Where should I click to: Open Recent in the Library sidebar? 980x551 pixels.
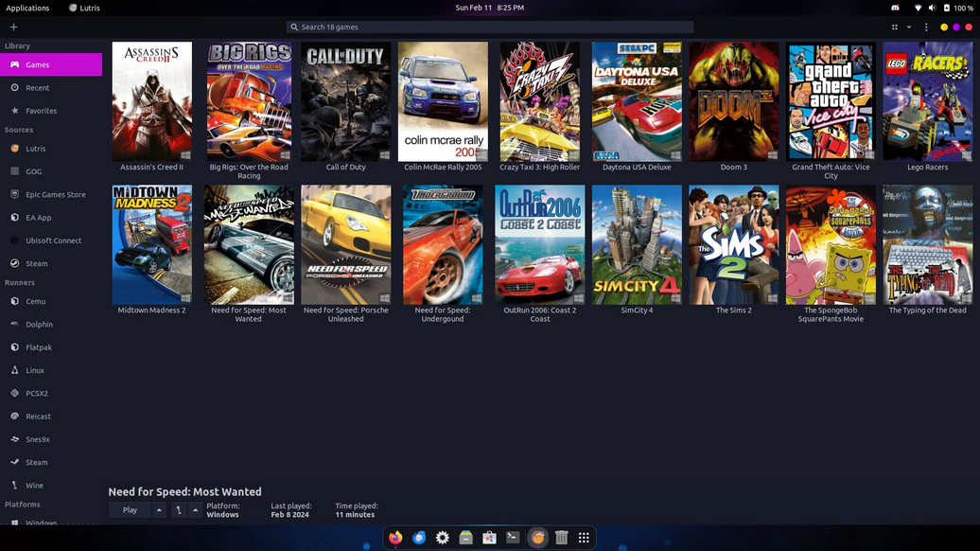pyautogui.click(x=51, y=87)
